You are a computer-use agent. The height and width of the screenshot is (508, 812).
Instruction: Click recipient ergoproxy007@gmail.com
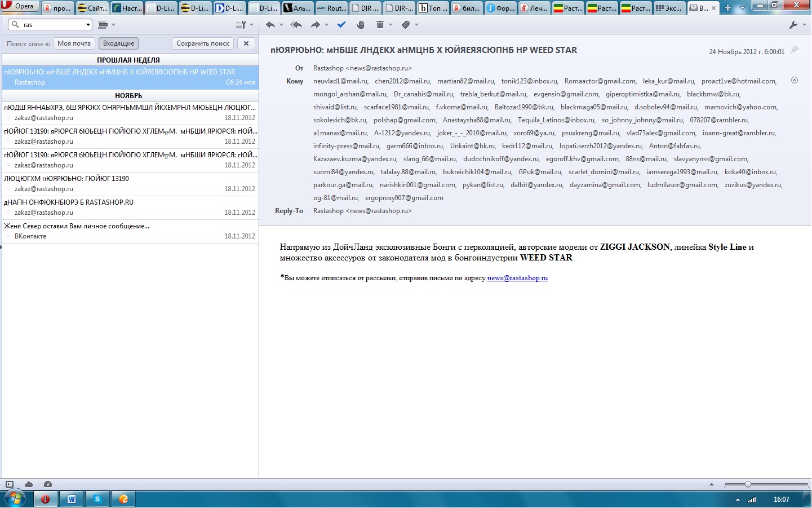404,198
